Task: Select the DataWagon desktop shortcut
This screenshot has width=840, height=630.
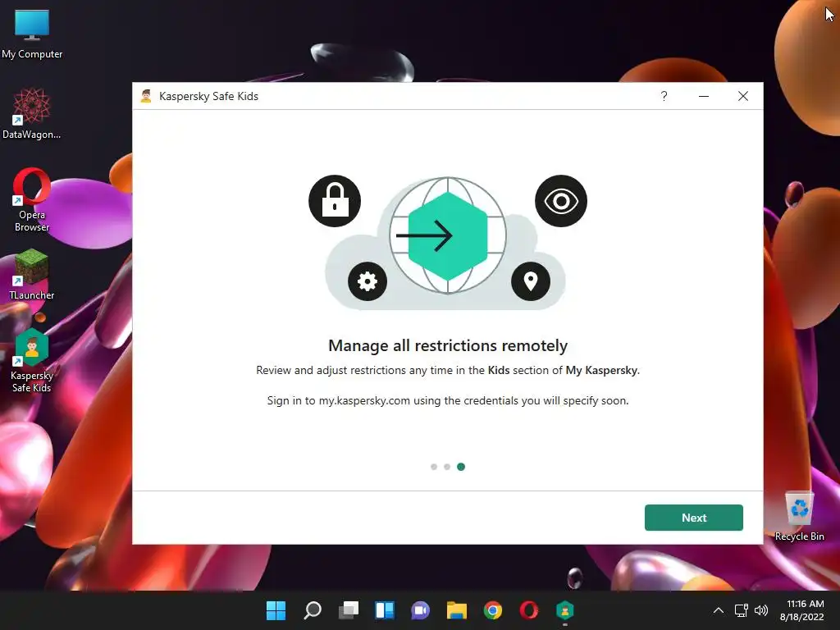Action: 32,114
